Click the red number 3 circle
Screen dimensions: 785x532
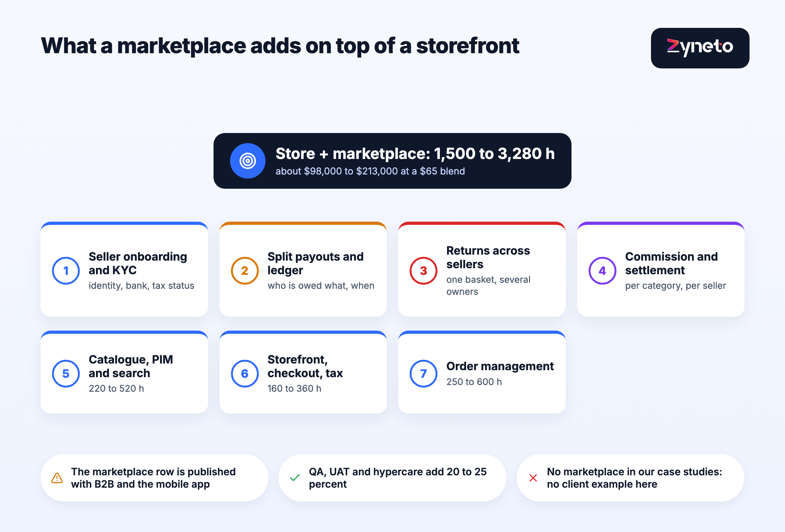click(423, 271)
